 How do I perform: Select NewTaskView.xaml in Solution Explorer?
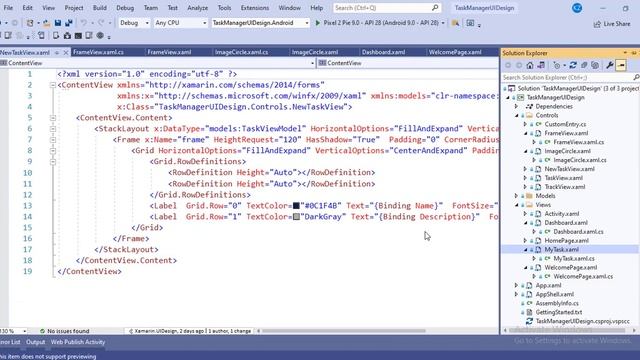tap(569, 169)
